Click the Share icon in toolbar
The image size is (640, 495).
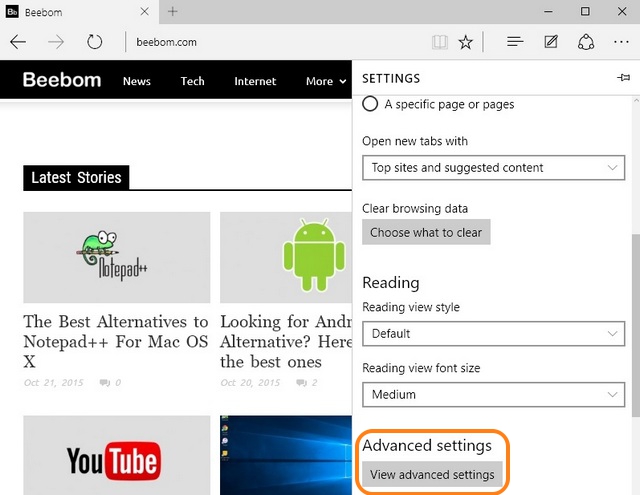point(586,42)
